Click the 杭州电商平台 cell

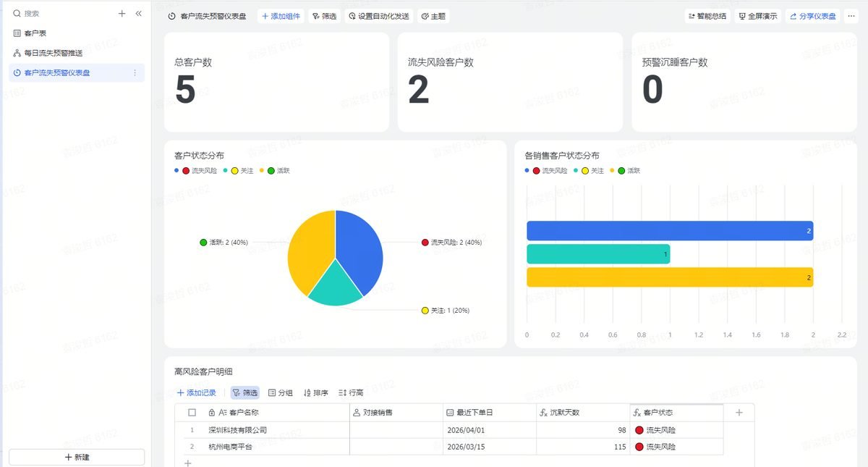[277, 447]
